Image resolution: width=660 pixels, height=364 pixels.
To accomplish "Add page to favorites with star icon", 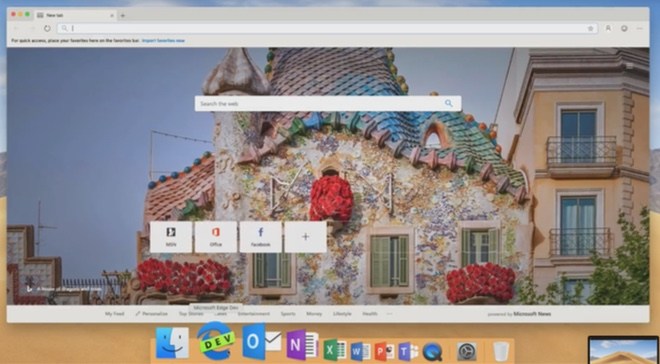I will 591,28.
